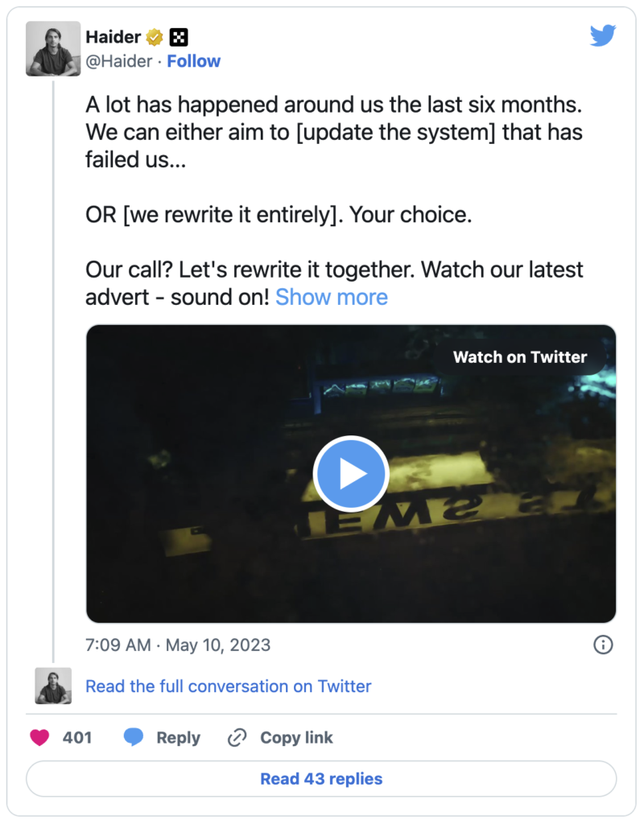Click the 401 likes count

[x=76, y=737]
